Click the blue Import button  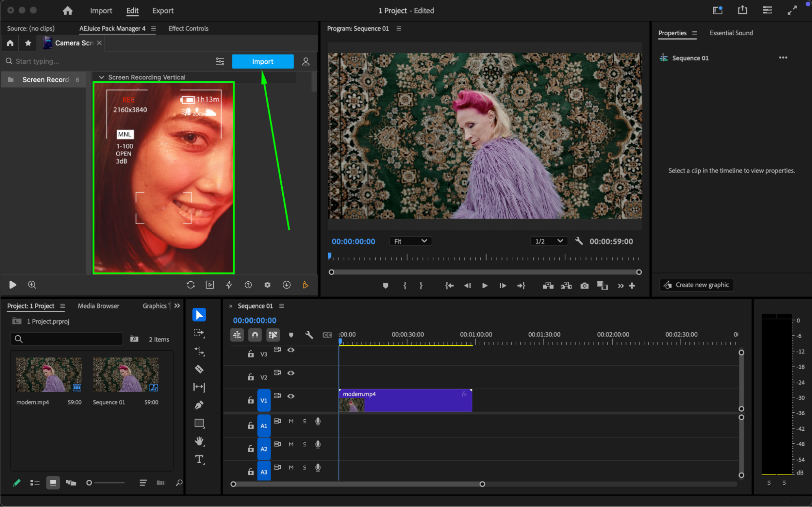tap(263, 62)
